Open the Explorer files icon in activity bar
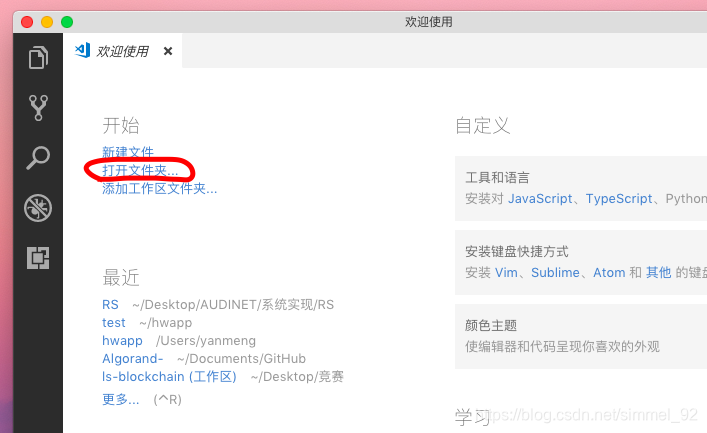Image resolution: width=707 pixels, height=433 pixels. [x=38, y=57]
